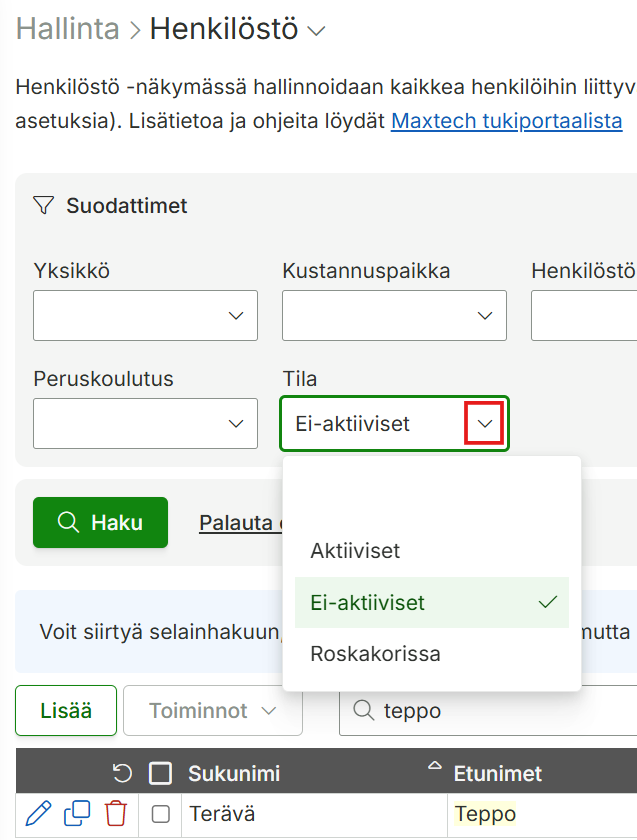Click the funnel icon beside Suodattimet
637x840 pixels.
43,205
